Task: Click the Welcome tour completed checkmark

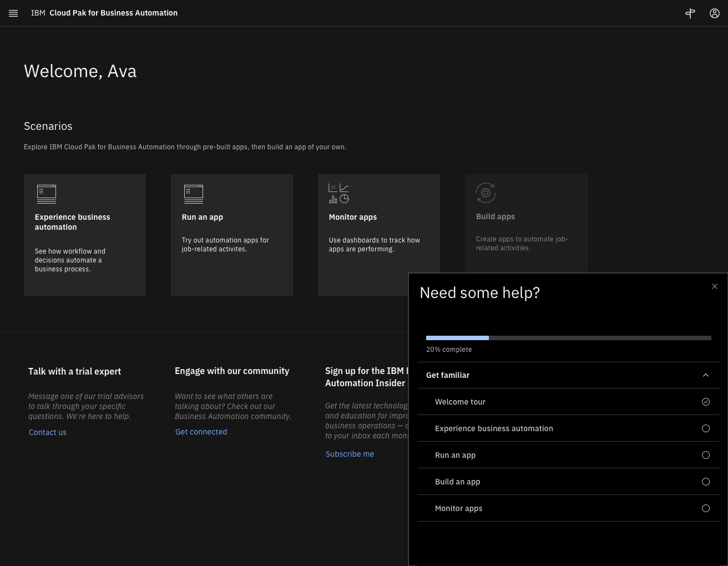Action: point(706,402)
